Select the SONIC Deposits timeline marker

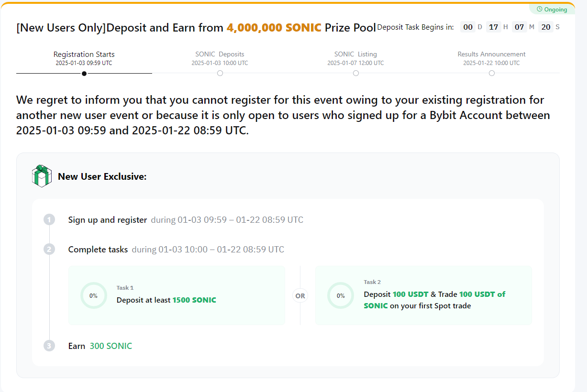click(220, 73)
